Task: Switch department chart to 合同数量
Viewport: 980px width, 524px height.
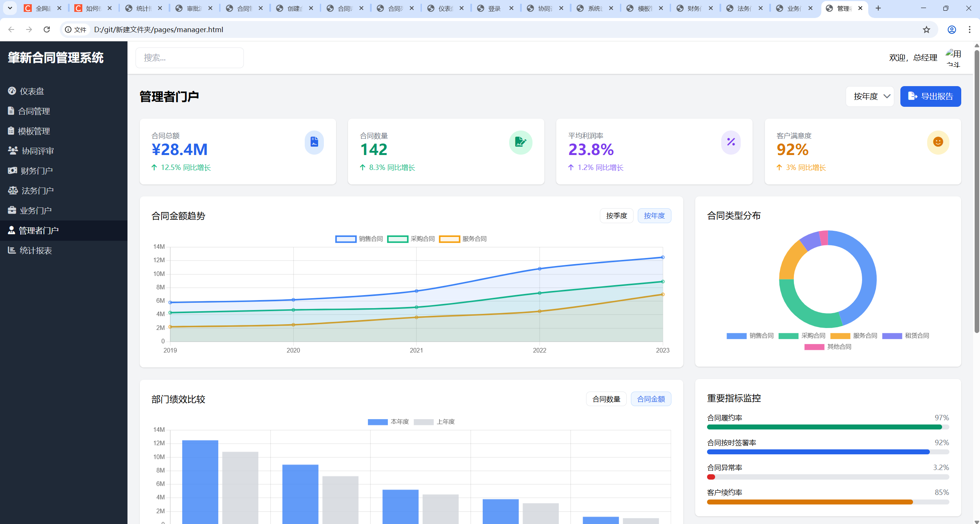Action: point(606,399)
